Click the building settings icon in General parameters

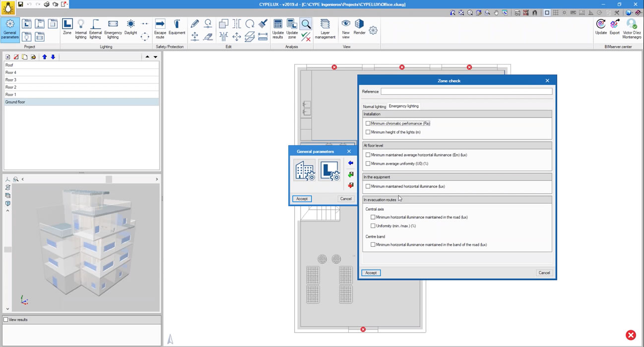305,170
